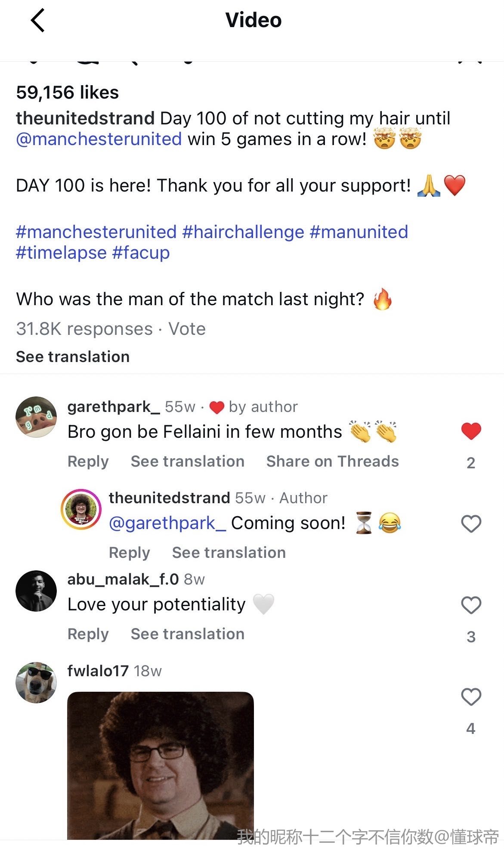Like fwlalo17's comment heart icon
Image resolution: width=504 pixels, height=851 pixels.
pos(471,697)
